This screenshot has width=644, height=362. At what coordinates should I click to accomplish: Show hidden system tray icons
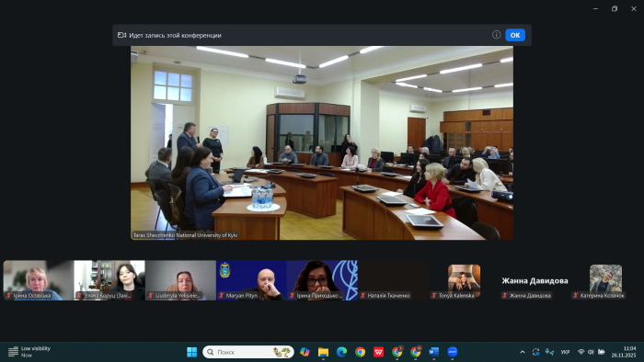[523, 352]
